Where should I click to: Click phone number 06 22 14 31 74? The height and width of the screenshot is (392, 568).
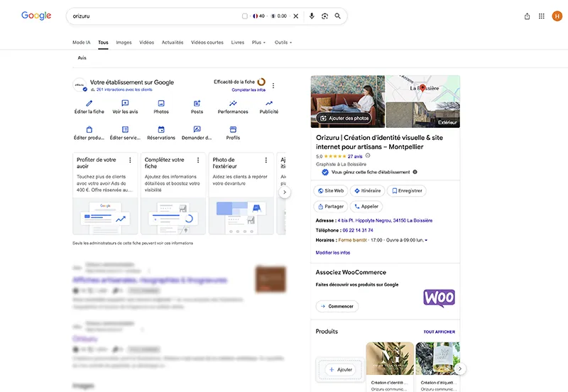358,230
